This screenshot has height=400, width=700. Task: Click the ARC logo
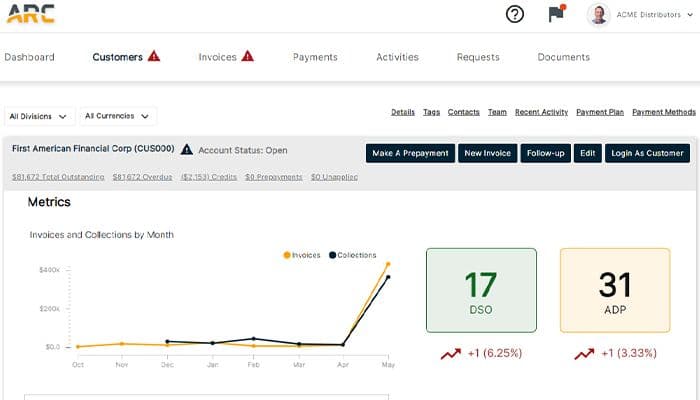[x=30, y=13]
